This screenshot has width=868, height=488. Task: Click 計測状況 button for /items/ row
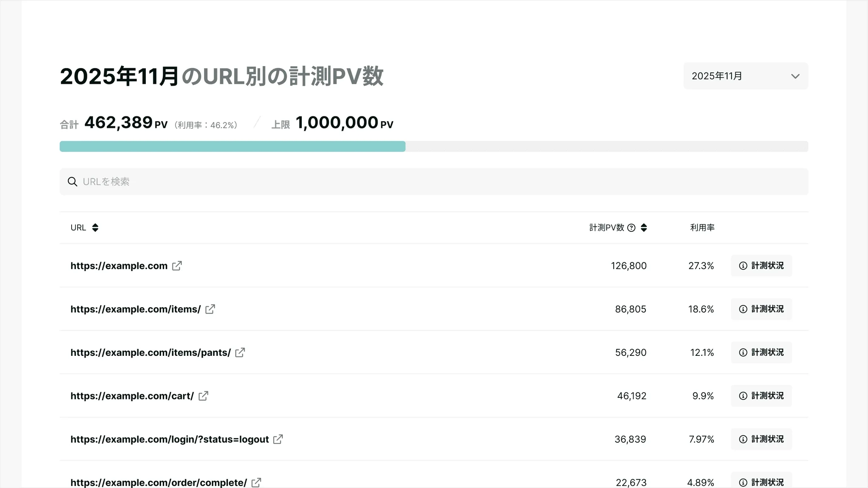point(761,309)
